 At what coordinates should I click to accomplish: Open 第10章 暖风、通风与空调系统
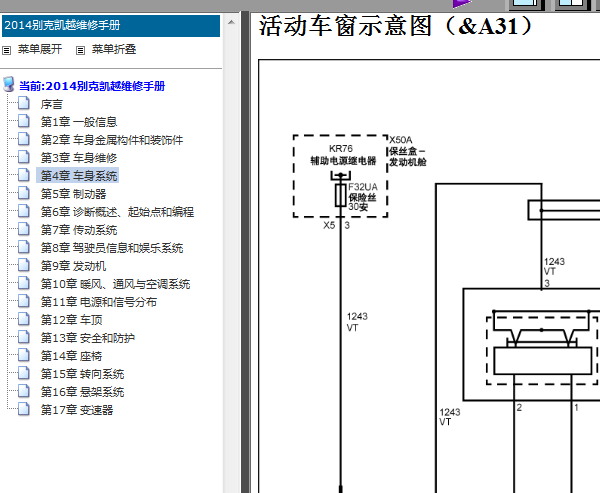pyautogui.click(x=116, y=284)
